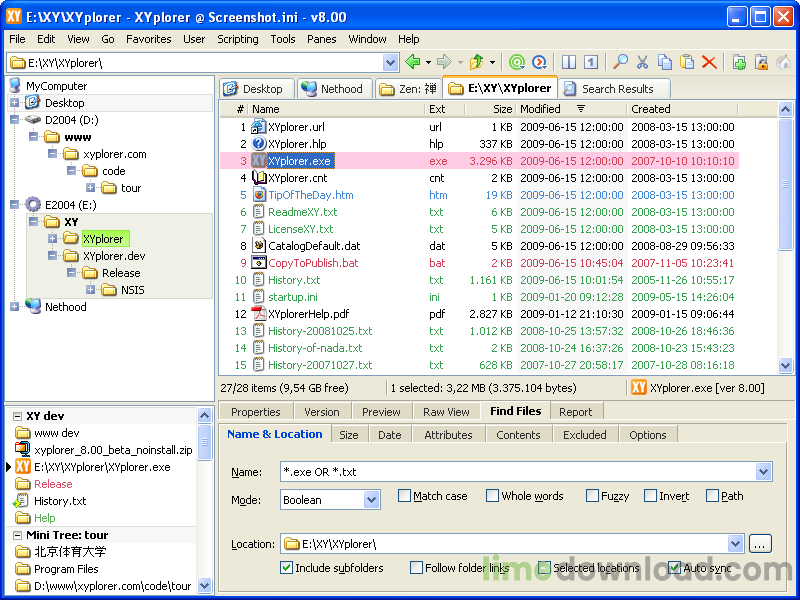Open Find Files magnifier icon
The image size is (800, 600).
click(x=620, y=62)
